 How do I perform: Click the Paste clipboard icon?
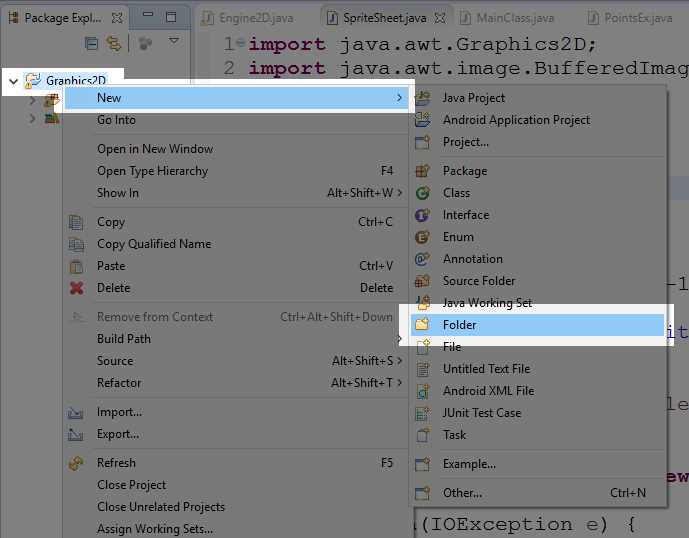click(76, 266)
